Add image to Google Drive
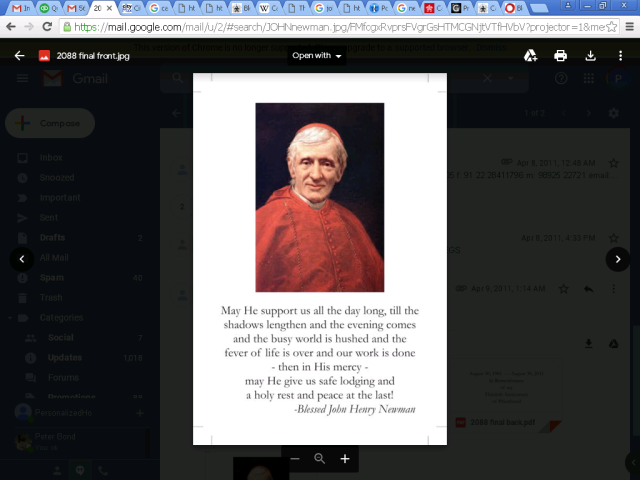The image size is (640, 480). [x=530, y=56]
